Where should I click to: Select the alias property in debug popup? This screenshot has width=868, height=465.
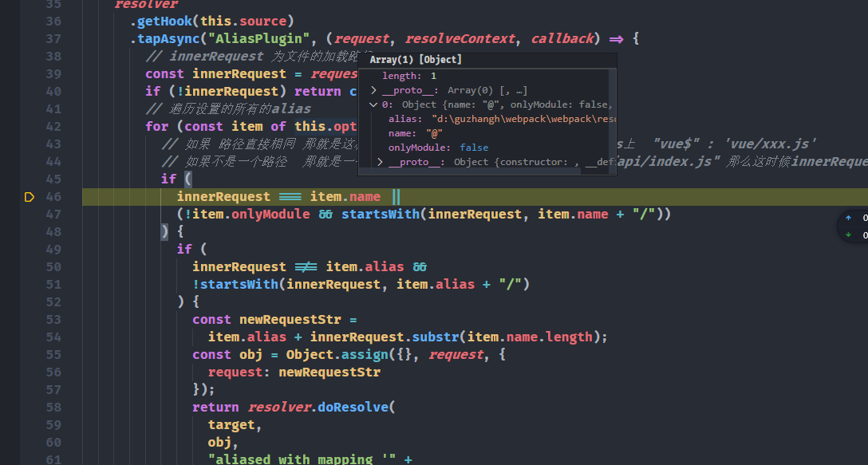406,119
